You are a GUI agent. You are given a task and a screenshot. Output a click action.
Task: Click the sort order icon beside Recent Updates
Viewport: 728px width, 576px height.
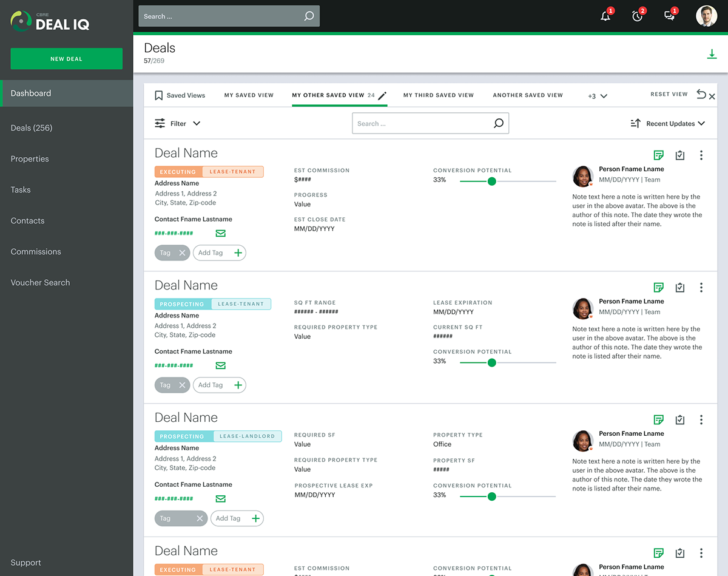pos(635,123)
